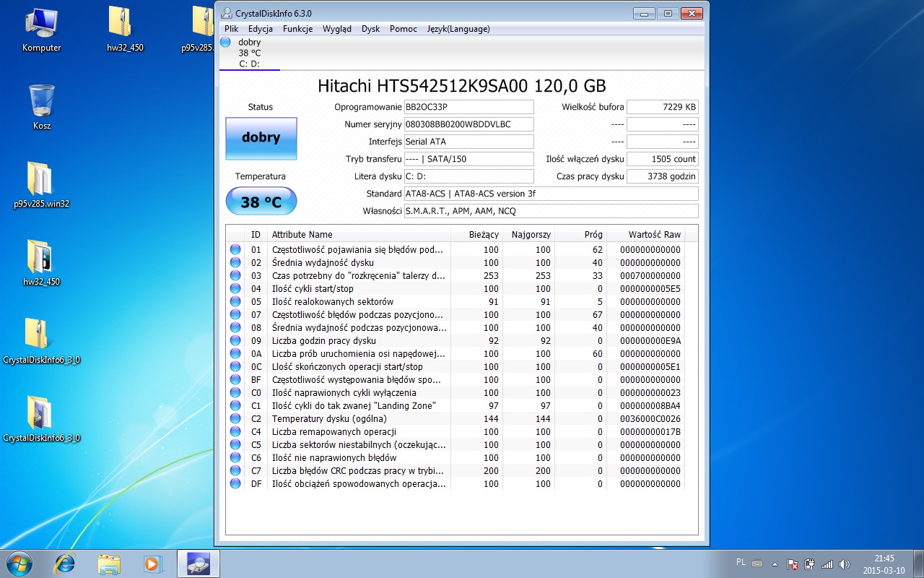Click the large dobry health status button
This screenshot has height=578, width=924.
click(x=261, y=138)
